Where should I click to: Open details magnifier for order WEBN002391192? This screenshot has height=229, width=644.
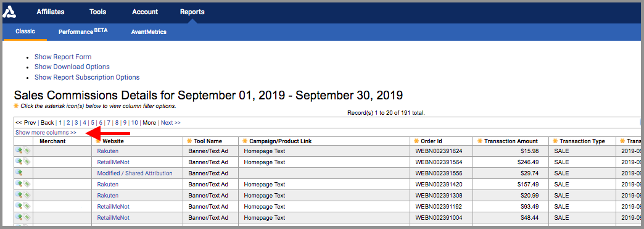[19, 206]
